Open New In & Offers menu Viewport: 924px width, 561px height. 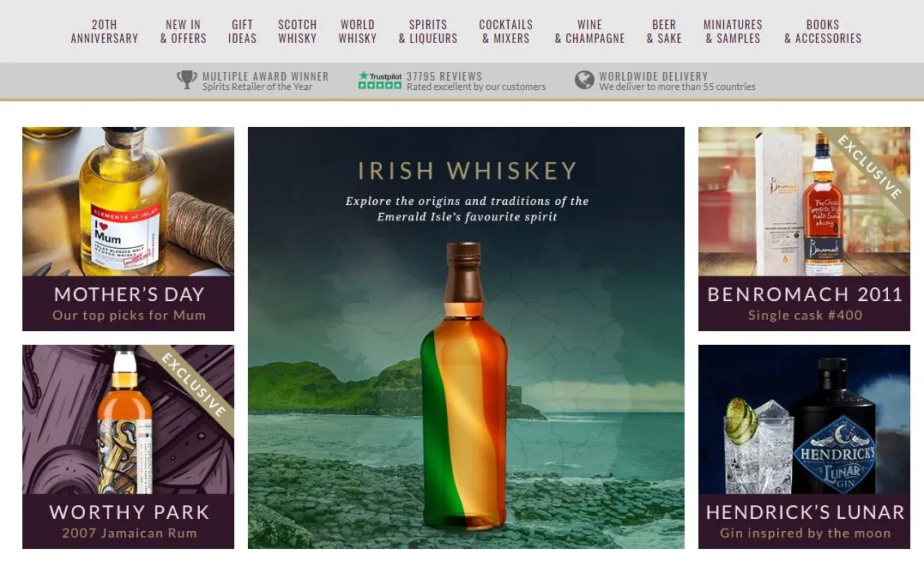[184, 31]
